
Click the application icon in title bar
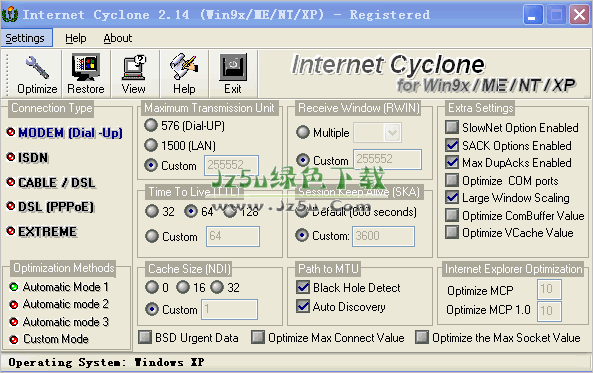pos(10,14)
